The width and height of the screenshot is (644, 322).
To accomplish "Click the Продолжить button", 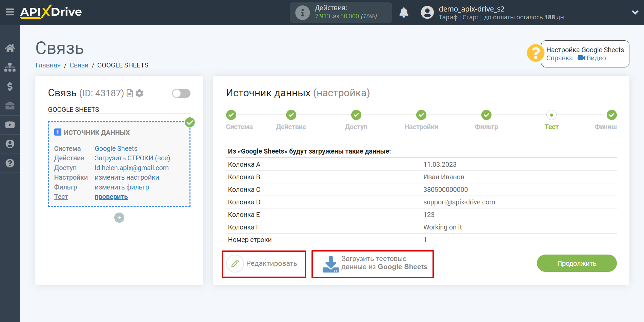I will coord(577,263).
